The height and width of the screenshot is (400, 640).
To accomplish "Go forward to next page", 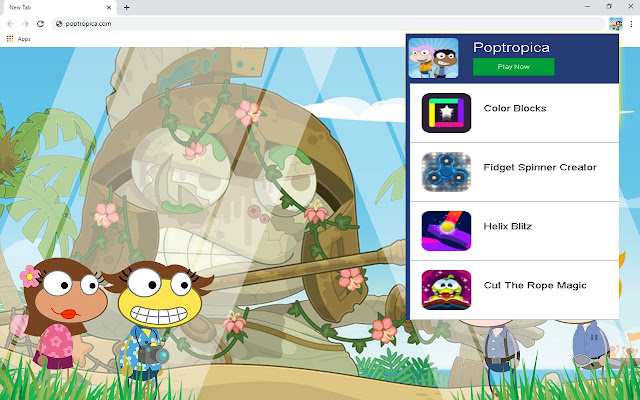I will pos(25,24).
